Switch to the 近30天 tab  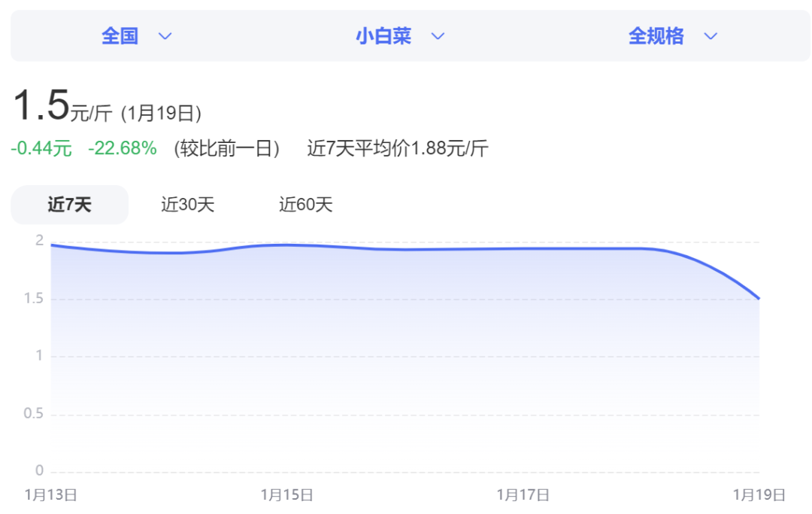[x=187, y=205]
